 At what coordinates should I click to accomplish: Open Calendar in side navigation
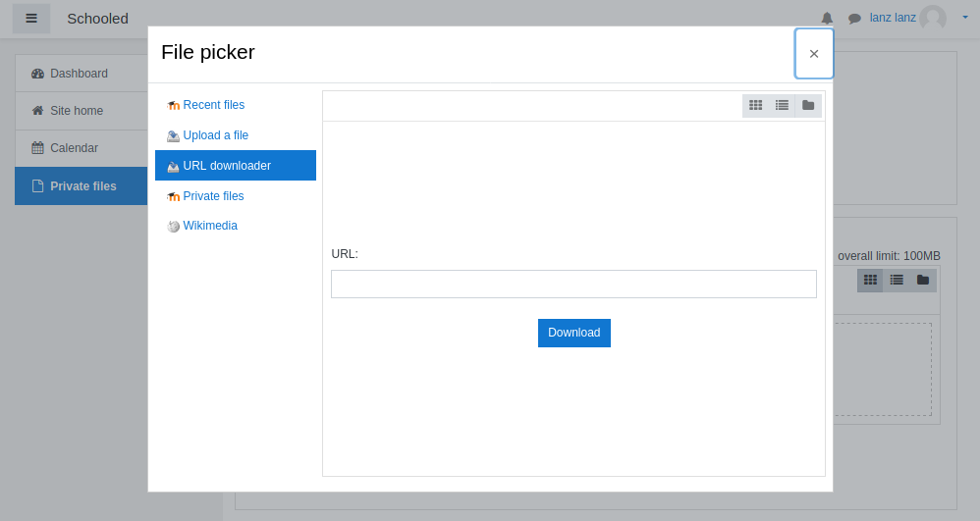click(x=82, y=149)
